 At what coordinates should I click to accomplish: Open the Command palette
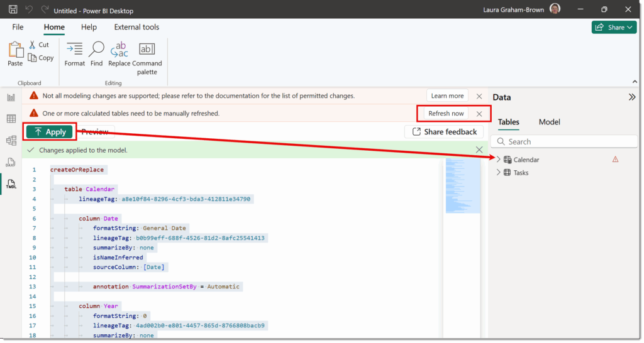pos(147,58)
